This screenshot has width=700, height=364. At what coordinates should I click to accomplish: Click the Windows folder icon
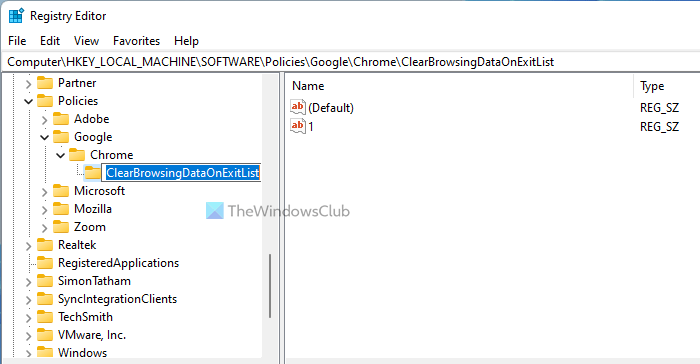point(45,352)
